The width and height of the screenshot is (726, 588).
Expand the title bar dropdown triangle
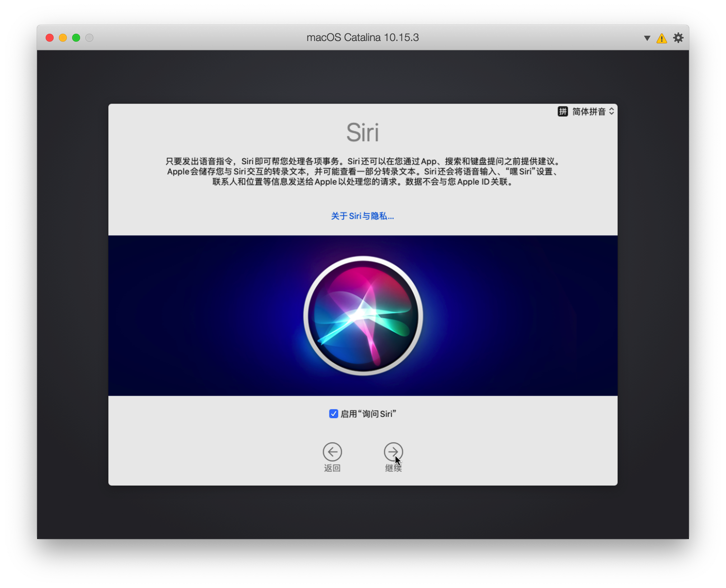[647, 38]
